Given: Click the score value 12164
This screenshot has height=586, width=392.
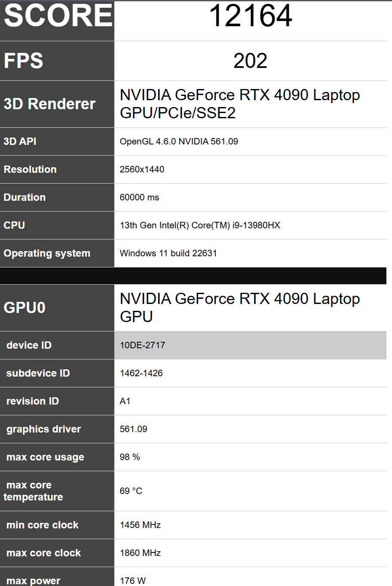Looking at the screenshot, I should tap(251, 16).
